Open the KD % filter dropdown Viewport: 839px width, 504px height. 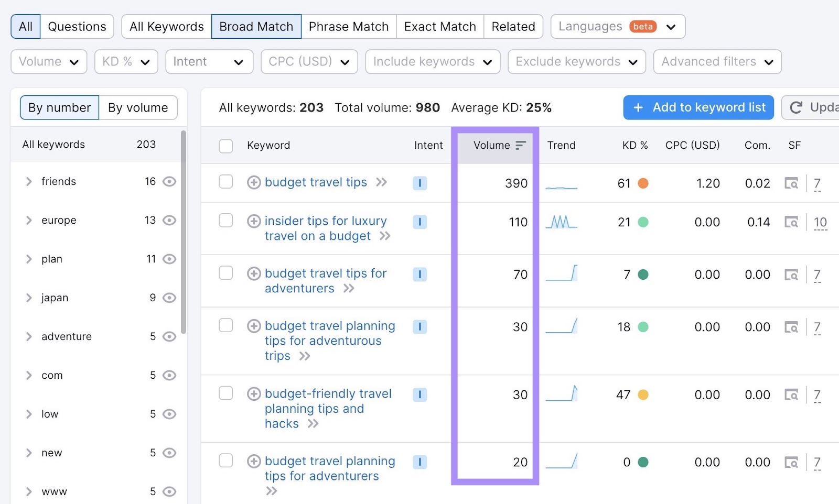coord(126,62)
